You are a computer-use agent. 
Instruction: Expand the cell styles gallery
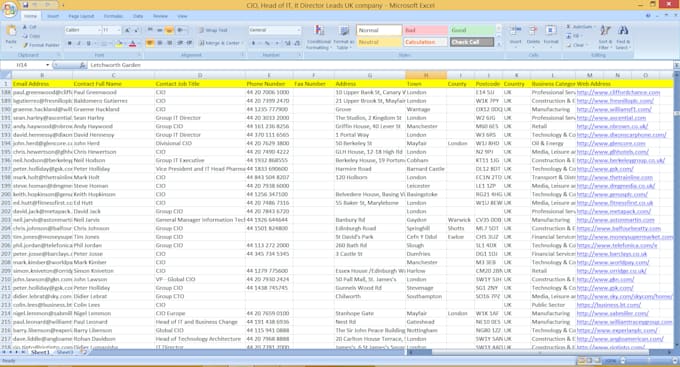(x=499, y=44)
